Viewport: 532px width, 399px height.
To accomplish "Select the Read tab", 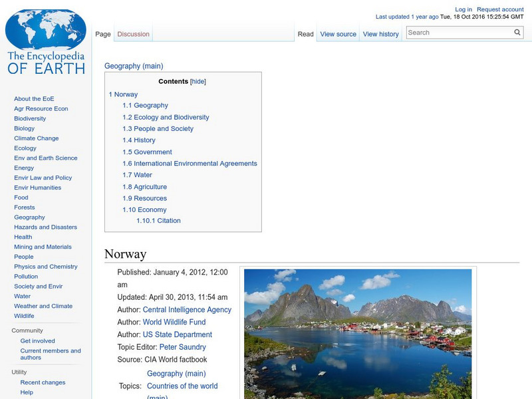I will coord(305,33).
